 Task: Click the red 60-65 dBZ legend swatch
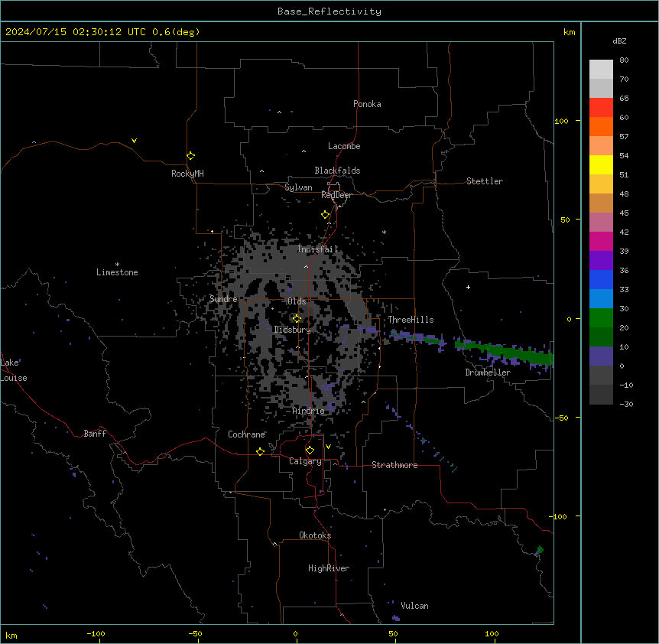tap(601, 108)
